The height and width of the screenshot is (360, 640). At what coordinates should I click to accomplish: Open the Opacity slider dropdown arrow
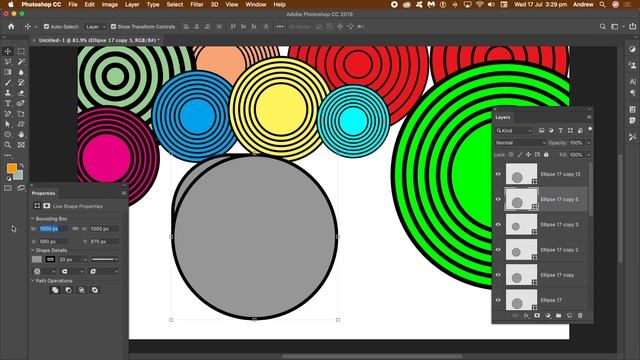tap(589, 143)
